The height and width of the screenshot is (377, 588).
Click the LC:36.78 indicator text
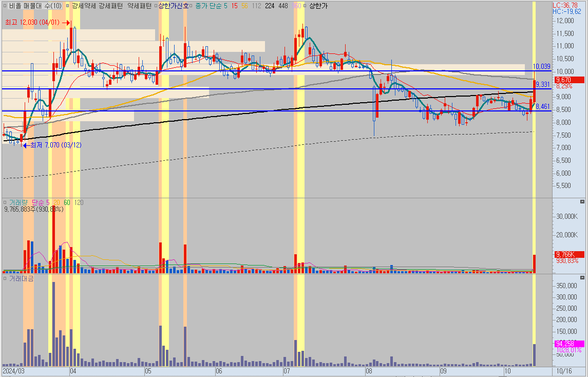tap(565, 5)
